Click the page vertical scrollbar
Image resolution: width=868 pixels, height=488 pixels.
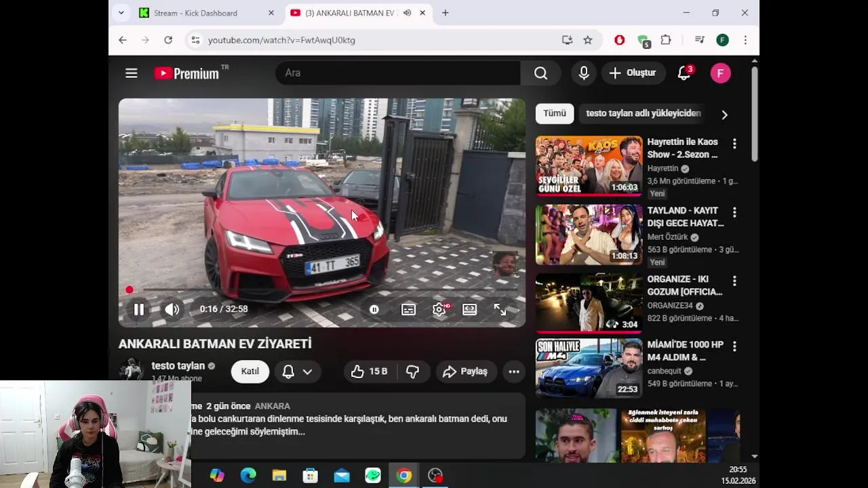click(x=754, y=114)
